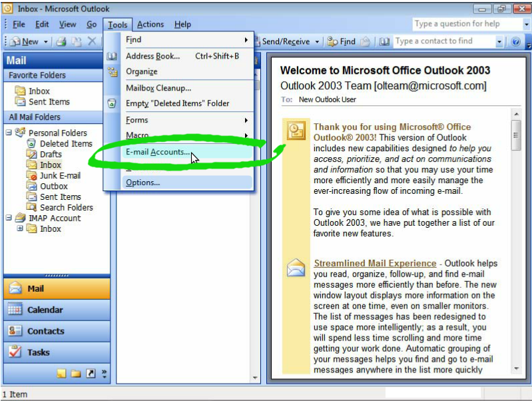Open the Go menu

(92, 25)
